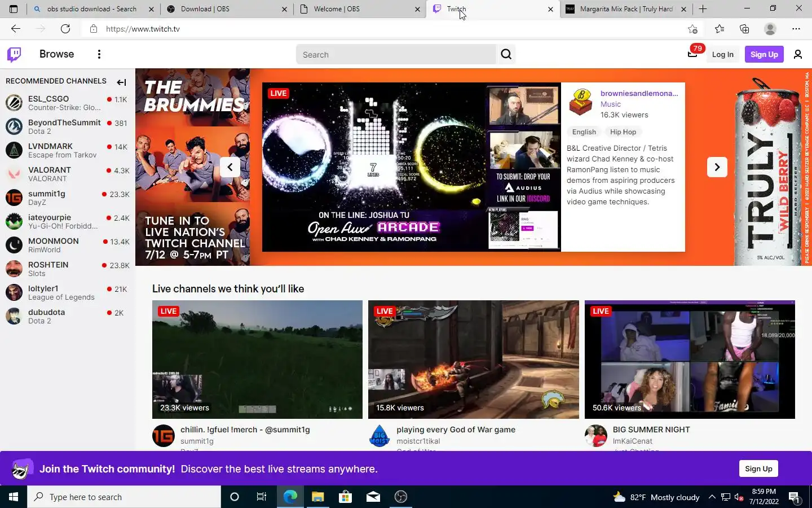Viewport: 812px width, 508px height.
Task: Open moistcr1tikal channel name
Action: (418, 441)
